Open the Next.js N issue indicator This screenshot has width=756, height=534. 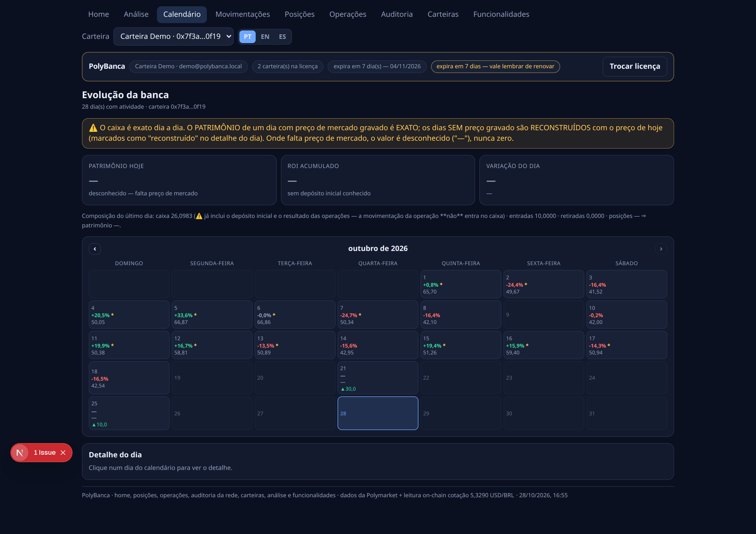tap(20, 453)
